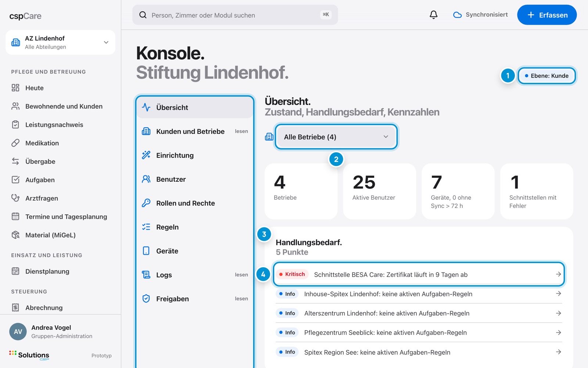Click the Termine und Tagesplanung calendar icon
This screenshot has height=368, width=588.
click(15, 216)
